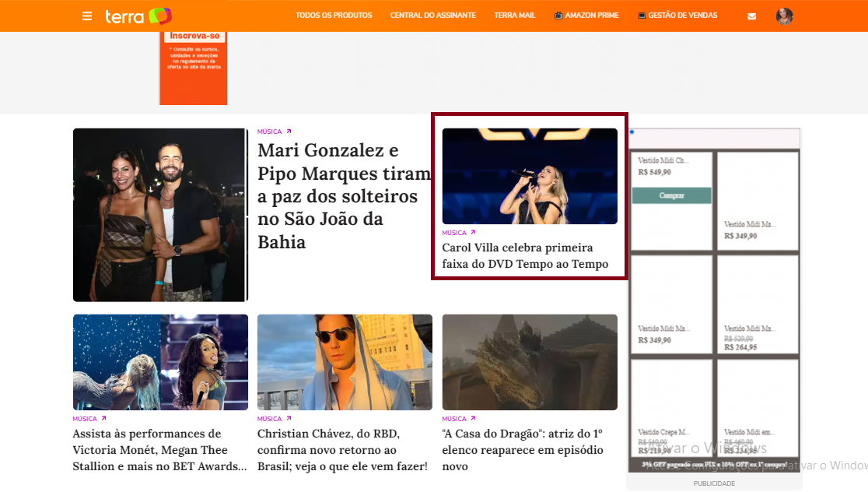Screen dimensions: 868x492
Task: Open Christian Chávez photo
Action: click(x=345, y=362)
